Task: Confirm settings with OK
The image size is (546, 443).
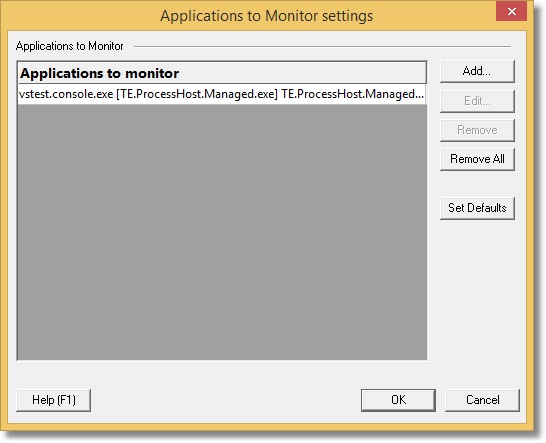Action: 398,400
